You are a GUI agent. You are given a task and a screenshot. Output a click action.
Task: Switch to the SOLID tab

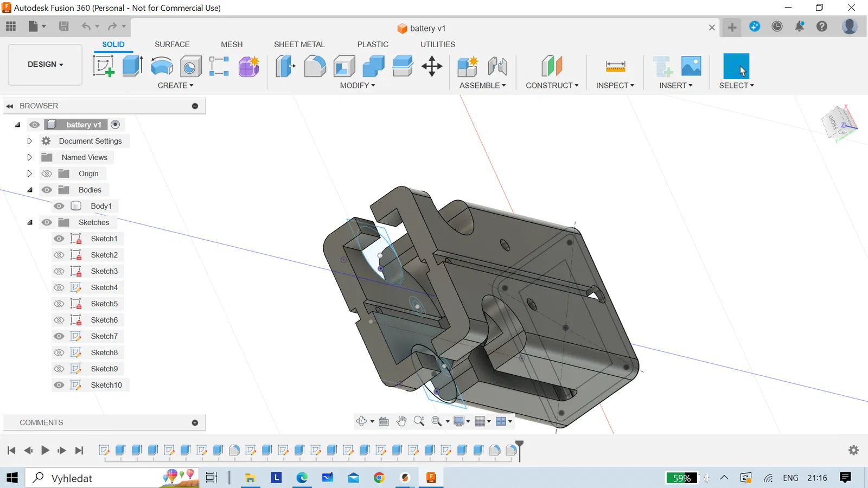[x=113, y=44]
